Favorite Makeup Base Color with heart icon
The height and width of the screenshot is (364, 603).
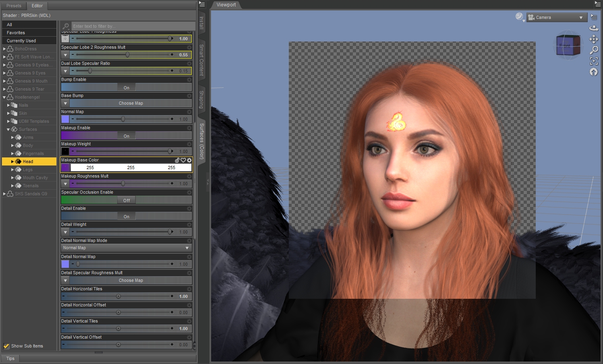click(x=183, y=160)
